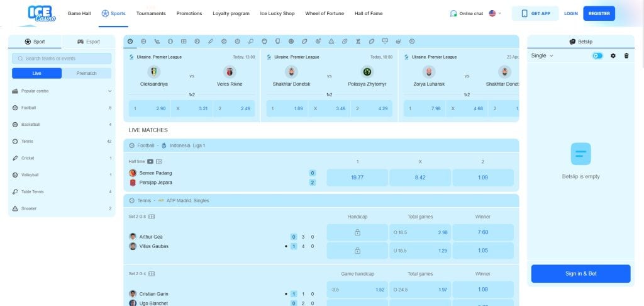Click the Snooker triangle icon
The width and height of the screenshot is (644, 306).
point(15,208)
